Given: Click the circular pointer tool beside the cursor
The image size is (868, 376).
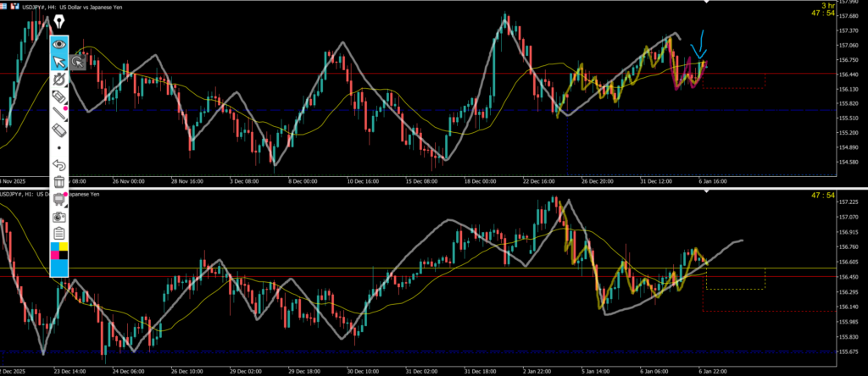Looking at the screenshot, I should click(x=78, y=61).
